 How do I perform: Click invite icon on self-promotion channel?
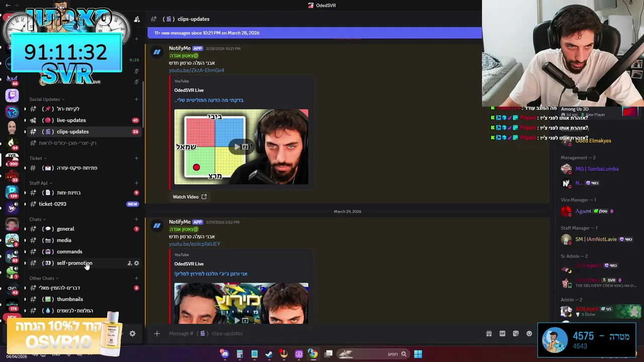click(x=129, y=263)
